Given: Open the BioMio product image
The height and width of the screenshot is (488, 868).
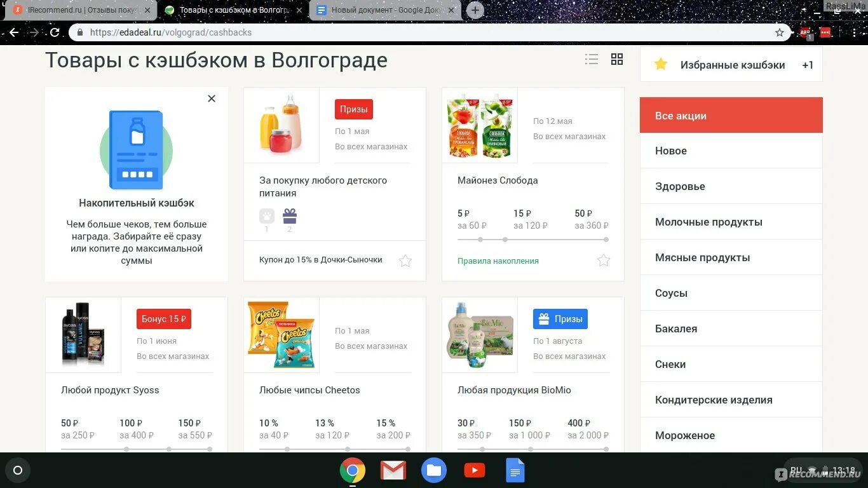Looking at the screenshot, I should point(480,335).
